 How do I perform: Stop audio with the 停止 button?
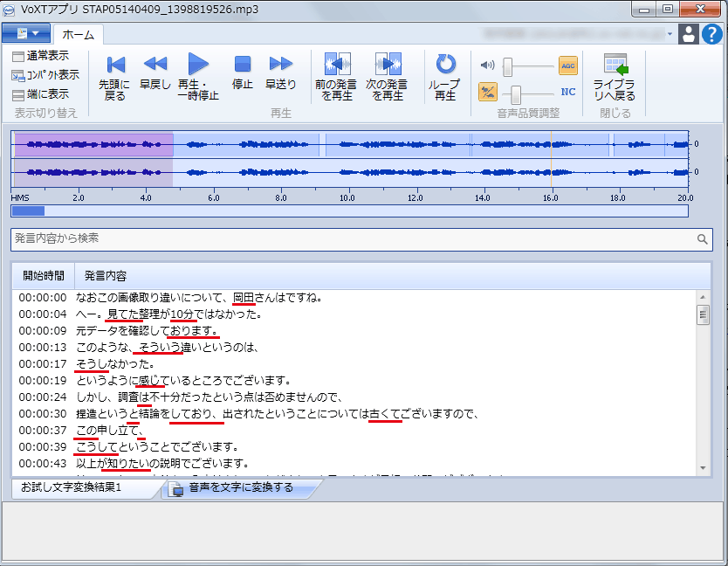(x=243, y=65)
